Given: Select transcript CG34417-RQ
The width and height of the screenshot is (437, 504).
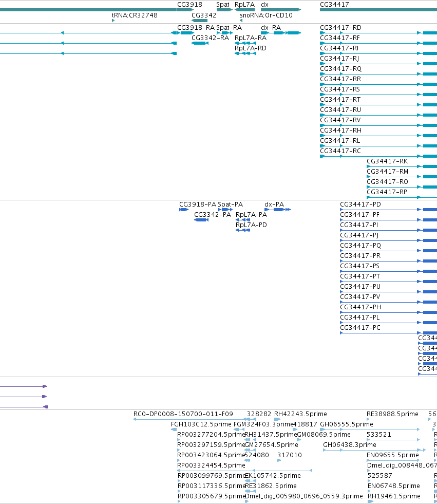Looking at the screenshot, I should pos(340,69).
